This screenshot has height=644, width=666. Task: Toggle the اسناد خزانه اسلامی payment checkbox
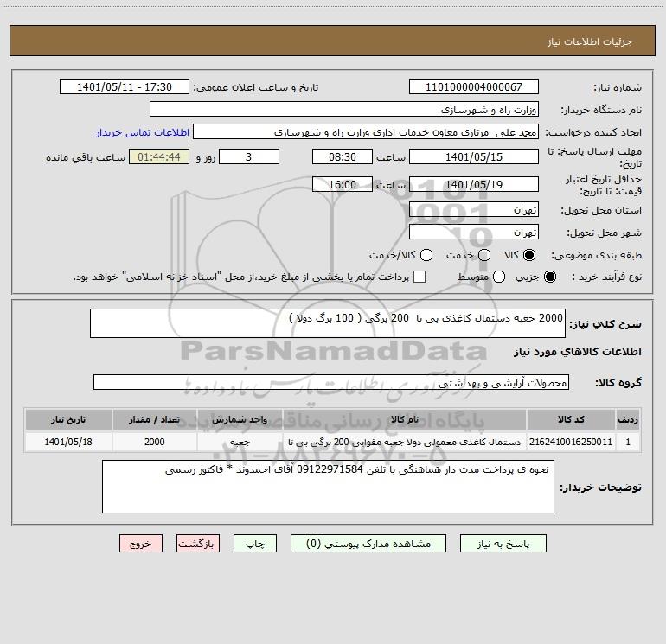point(419,277)
